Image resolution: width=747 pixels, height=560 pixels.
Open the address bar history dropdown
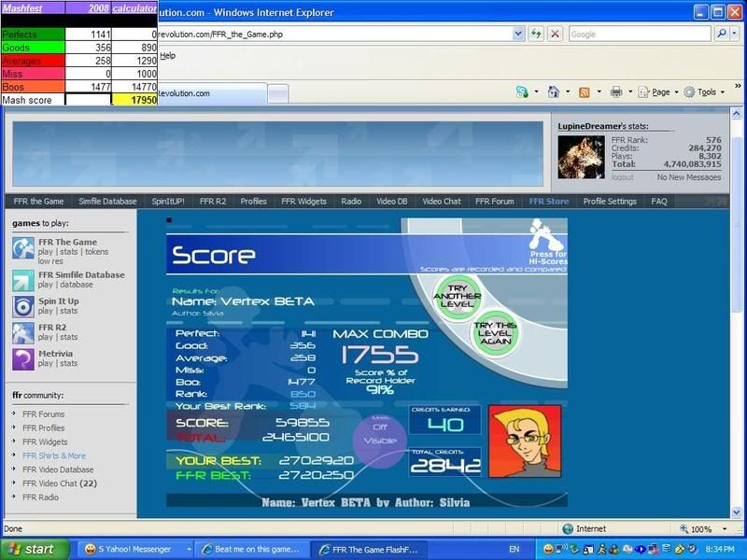click(x=518, y=34)
